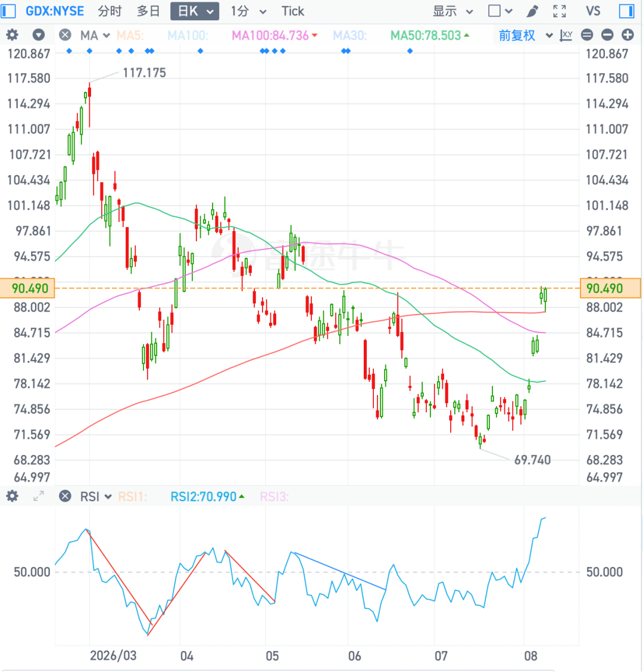Click the 69.740 low price label
The height and width of the screenshot is (672, 643).
532,460
